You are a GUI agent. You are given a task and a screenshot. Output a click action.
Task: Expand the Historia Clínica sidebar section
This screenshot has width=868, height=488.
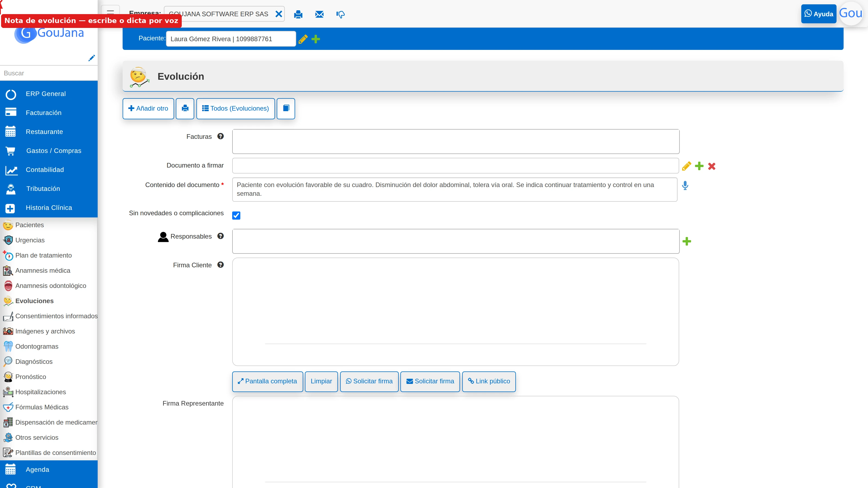pos(49,208)
